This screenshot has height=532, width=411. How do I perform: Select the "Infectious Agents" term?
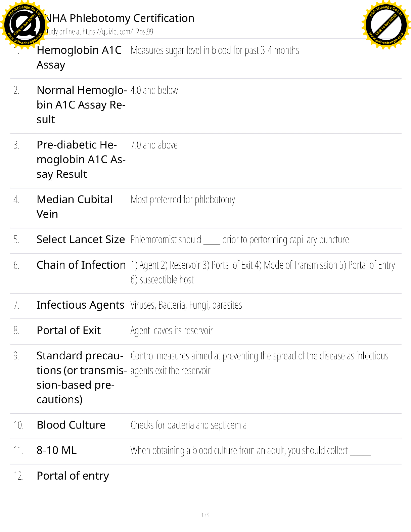pyautogui.click(x=80, y=305)
